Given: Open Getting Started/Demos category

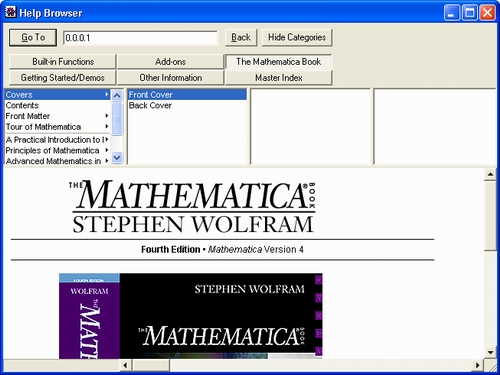Looking at the screenshot, I should [x=63, y=78].
